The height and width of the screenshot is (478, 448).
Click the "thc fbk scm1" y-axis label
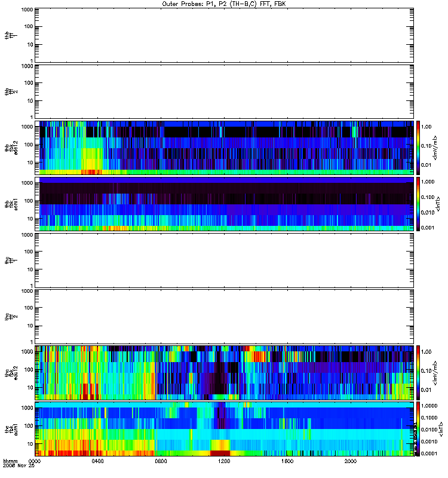pos(11,429)
